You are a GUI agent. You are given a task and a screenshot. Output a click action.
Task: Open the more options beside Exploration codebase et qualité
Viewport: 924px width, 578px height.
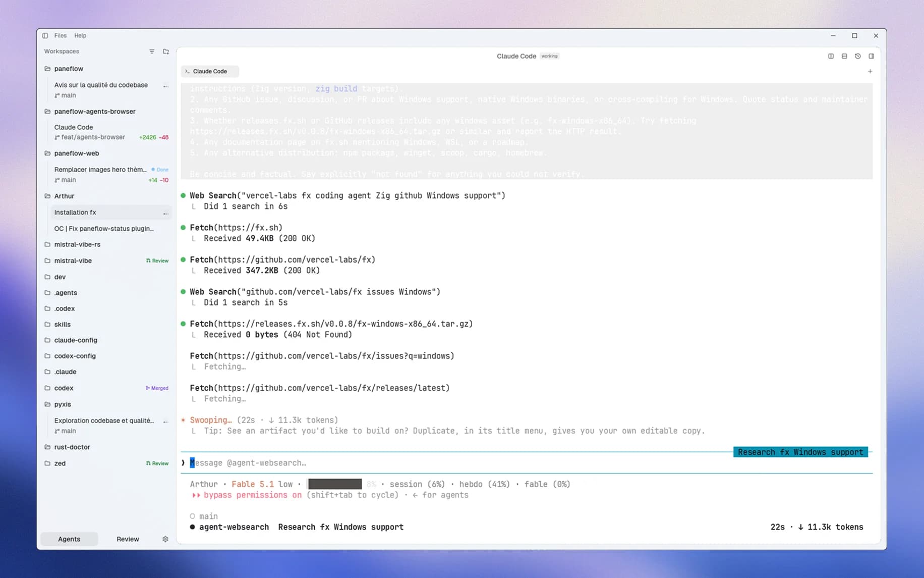[x=165, y=421]
